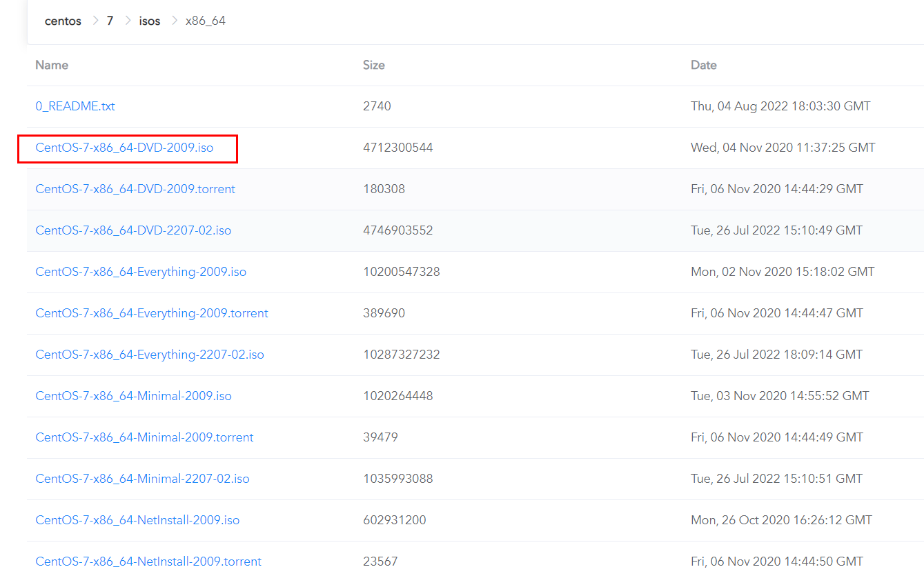Screen dimensions: 924x576
Task: Download CentOS-7-x86_64-DVD-2207-02.iso
Action: 133,230
